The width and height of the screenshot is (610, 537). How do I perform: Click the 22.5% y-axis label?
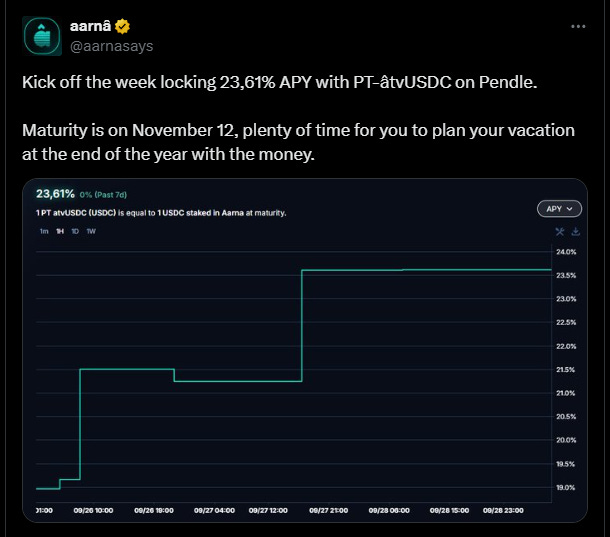pos(566,322)
